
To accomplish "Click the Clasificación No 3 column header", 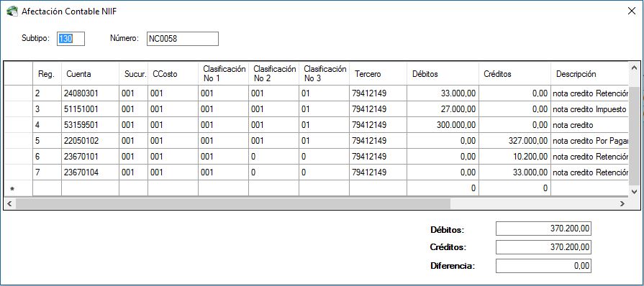I will coord(324,74).
